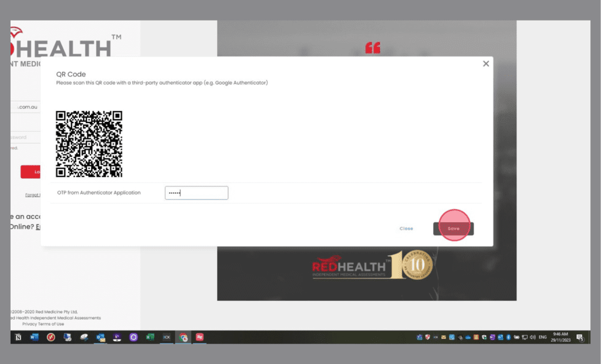Click the QR code image
601x364 pixels.
pos(89,144)
